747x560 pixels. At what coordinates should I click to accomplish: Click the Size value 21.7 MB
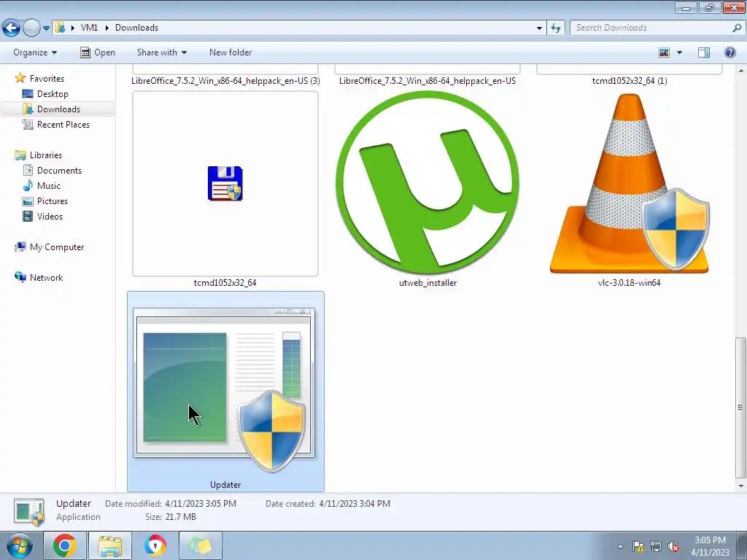(181, 517)
